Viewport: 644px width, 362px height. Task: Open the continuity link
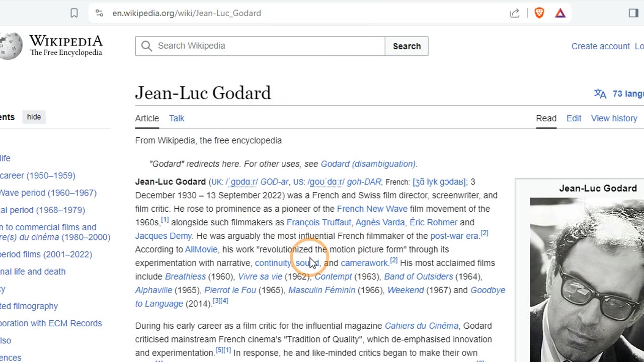point(273,263)
